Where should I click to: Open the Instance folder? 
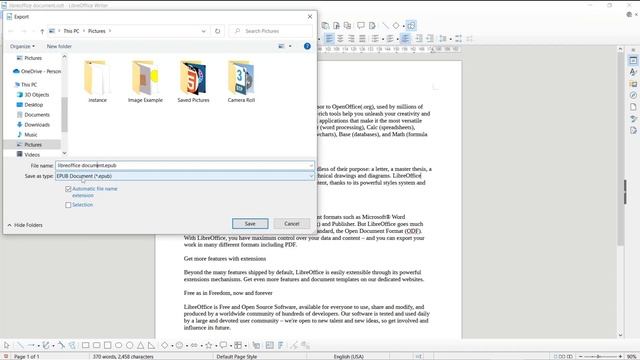point(97,81)
